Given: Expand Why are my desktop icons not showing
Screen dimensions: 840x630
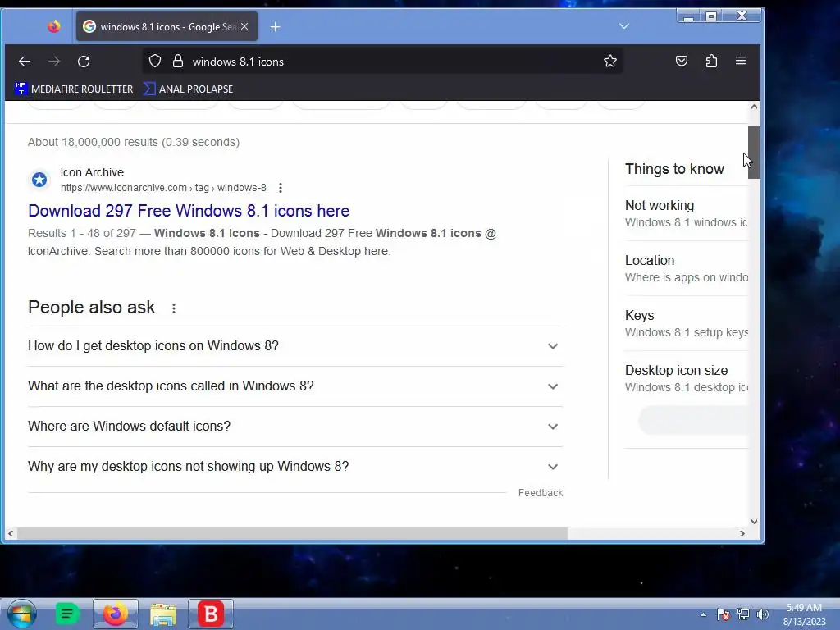Looking at the screenshot, I should click(295, 467).
